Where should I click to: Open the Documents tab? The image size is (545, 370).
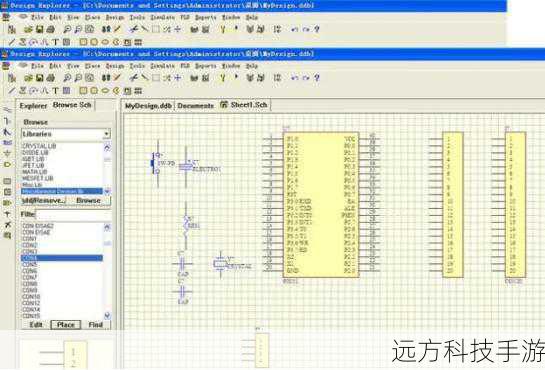195,106
